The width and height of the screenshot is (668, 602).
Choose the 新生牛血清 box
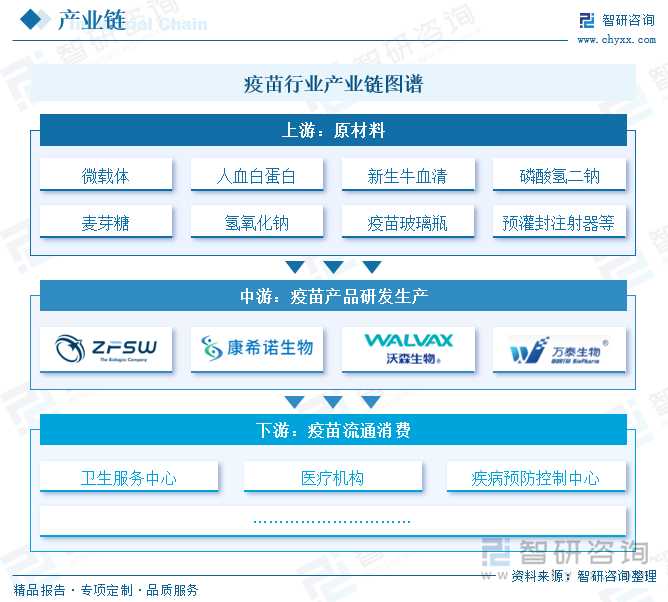[x=408, y=176]
